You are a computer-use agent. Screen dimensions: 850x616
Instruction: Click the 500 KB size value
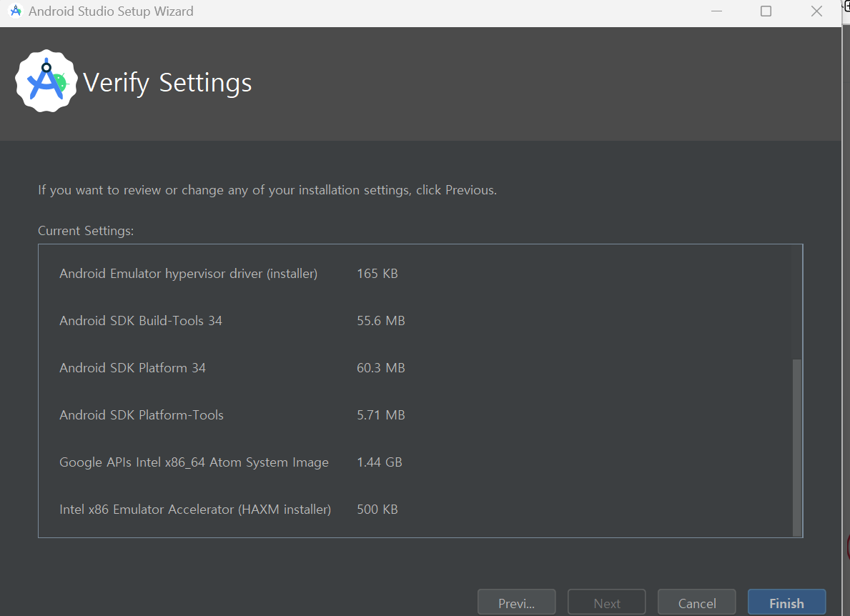377,510
